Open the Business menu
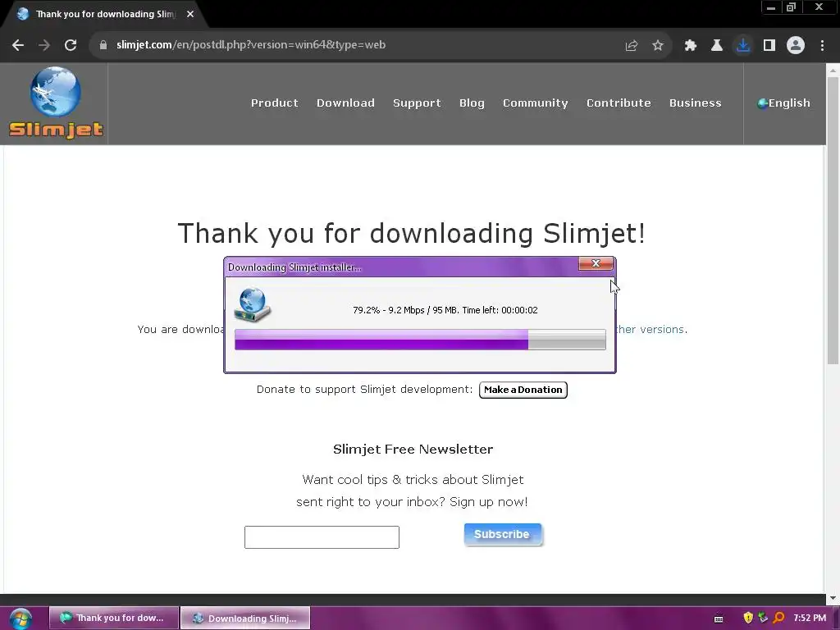This screenshot has height=630, width=840. pyautogui.click(x=696, y=103)
